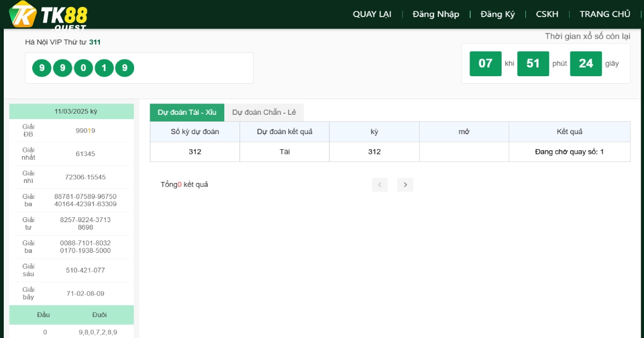Select the Giải ĐB result 99019
The image size is (644, 338).
coord(85,130)
